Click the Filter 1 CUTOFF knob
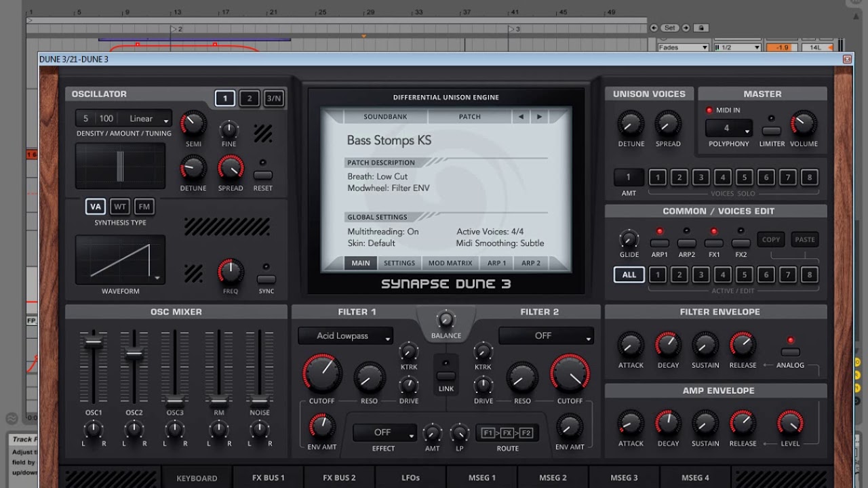This screenshot has height=488, width=868. pos(322,374)
